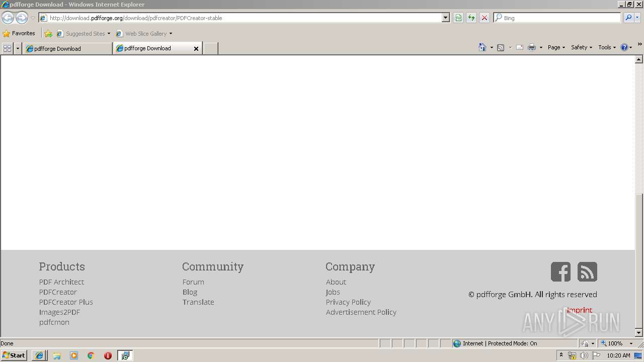Open Internet Explorer from taskbar
Viewport: 644px width, 362px height.
(x=39, y=355)
